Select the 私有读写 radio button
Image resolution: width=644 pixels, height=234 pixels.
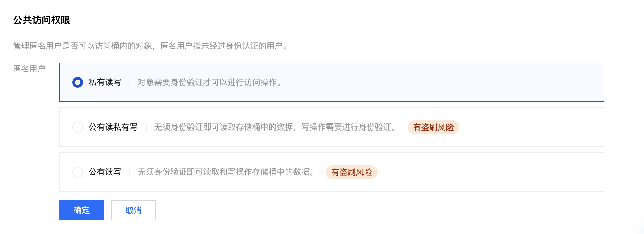coord(78,82)
